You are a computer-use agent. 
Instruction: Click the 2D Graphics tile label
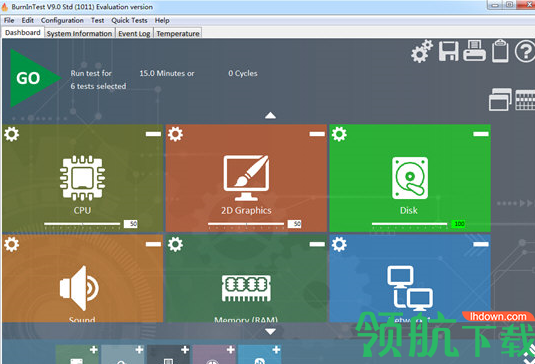coord(246,210)
